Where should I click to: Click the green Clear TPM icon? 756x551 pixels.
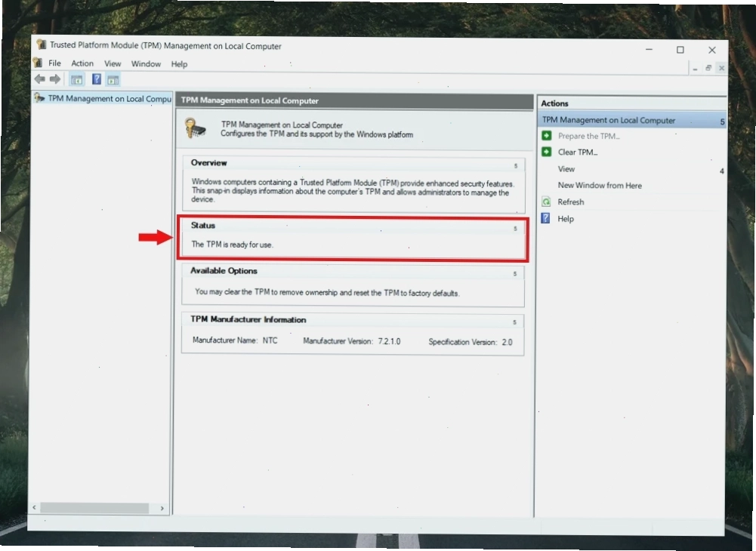click(546, 152)
